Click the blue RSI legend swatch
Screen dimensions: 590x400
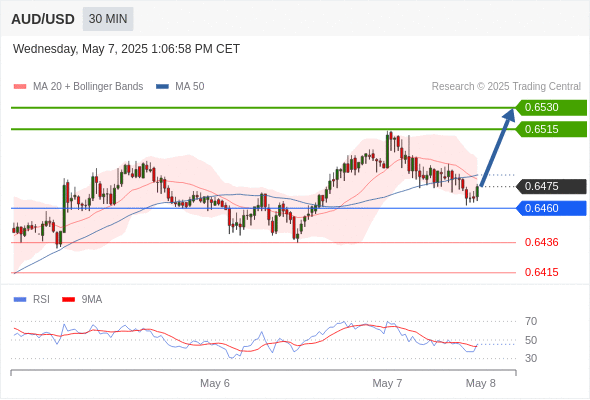point(20,300)
